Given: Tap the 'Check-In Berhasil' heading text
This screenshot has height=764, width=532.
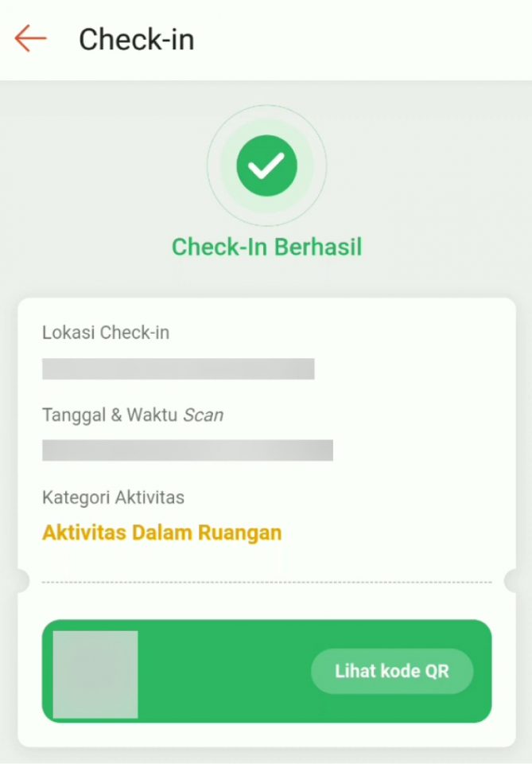Looking at the screenshot, I should (266, 247).
